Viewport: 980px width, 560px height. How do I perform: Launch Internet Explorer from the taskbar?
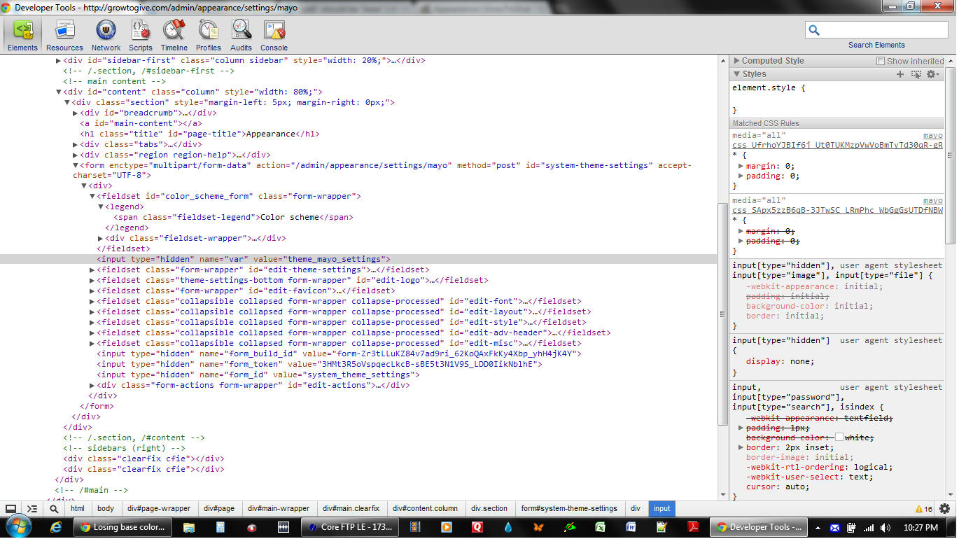pos(57,527)
